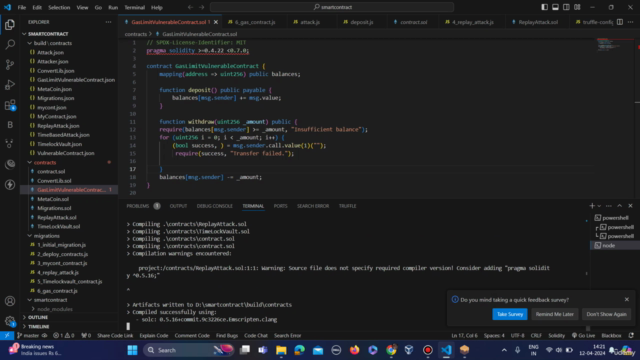Open notifications bell in status bar
Screen dimensions: 640x360
tap(631, 336)
